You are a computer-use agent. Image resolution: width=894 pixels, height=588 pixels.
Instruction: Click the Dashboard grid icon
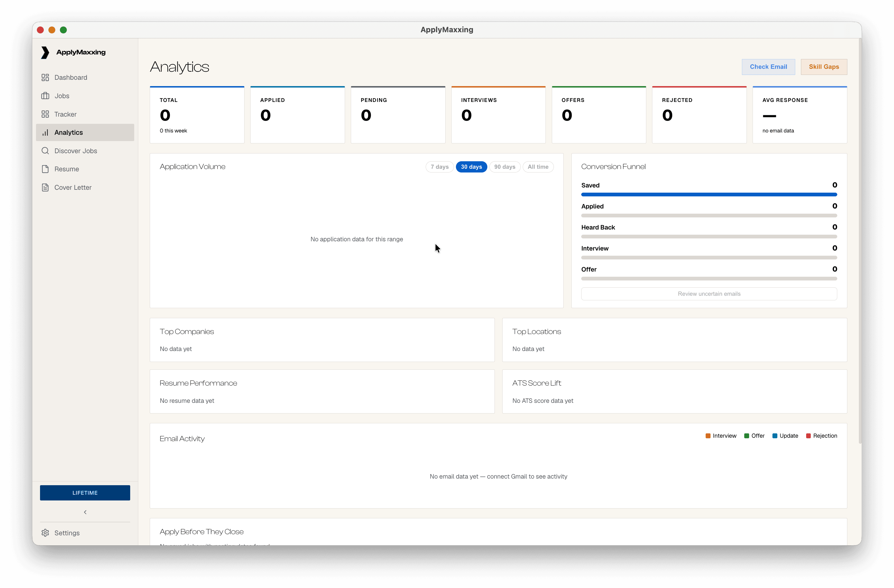pos(45,77)
